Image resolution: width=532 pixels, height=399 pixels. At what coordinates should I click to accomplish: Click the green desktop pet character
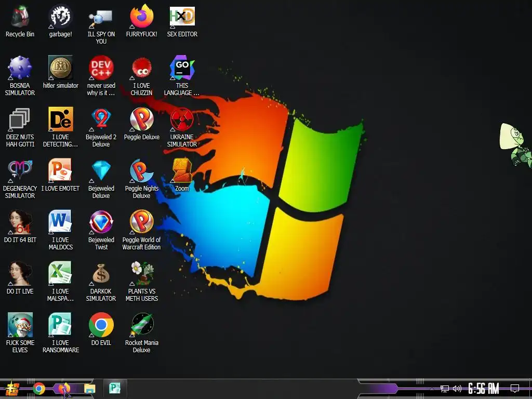[515, 145]
